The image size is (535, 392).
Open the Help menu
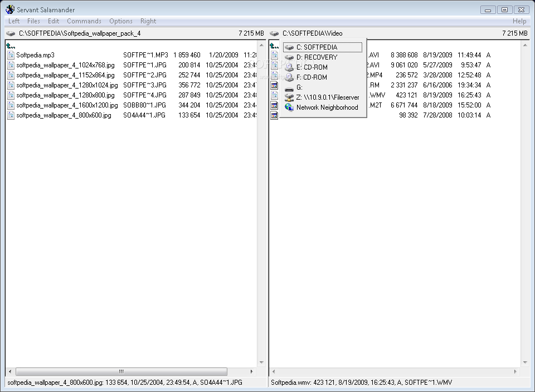(x=519, y=21)
